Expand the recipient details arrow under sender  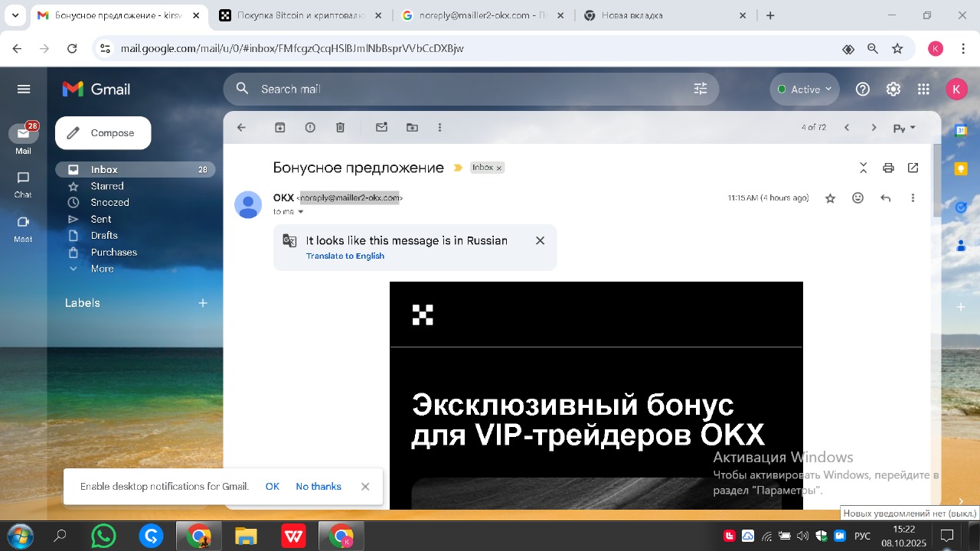pyautogui.click(x=301, y=212)
